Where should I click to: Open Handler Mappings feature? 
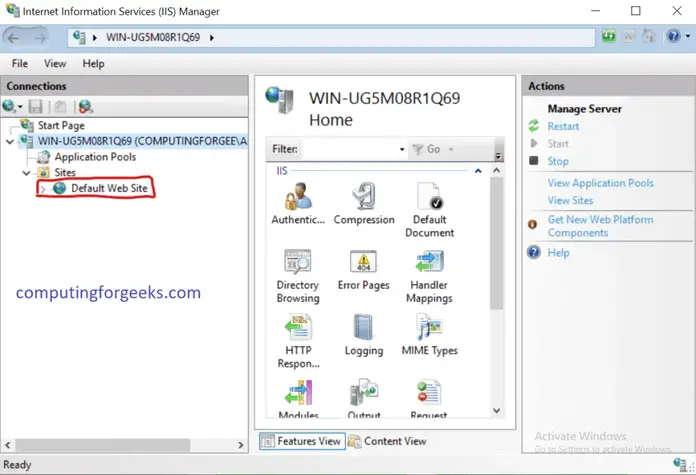[x=429, y=276]
